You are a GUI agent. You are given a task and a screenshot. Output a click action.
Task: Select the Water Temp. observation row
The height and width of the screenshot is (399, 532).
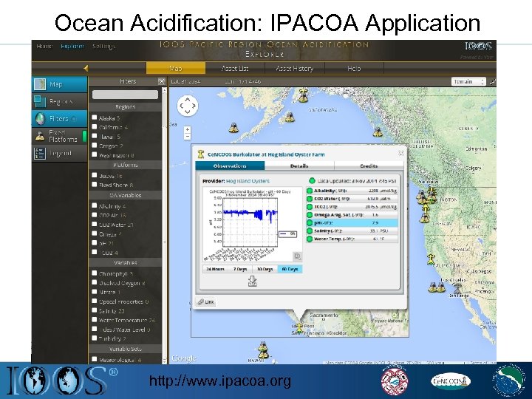(x=352, y=239)
